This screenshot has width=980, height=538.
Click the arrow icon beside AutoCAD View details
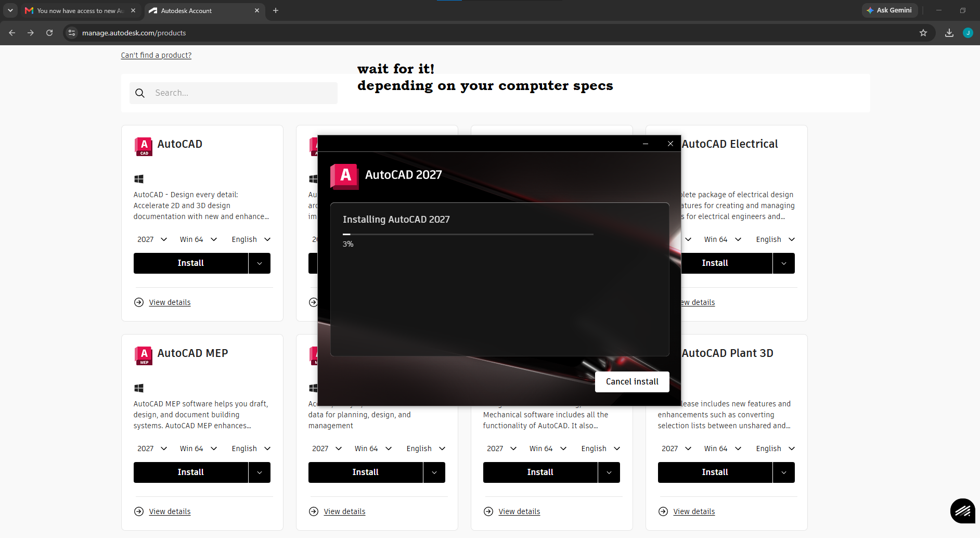coord(139,302)
